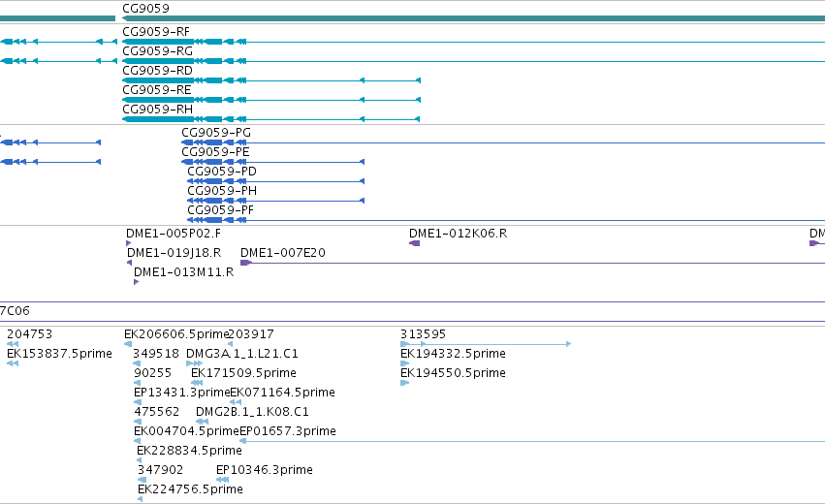Click the DMG3A.1_1.L21.C1 arrow glyph
The width and height of the screenshot is (825, 504).
pos(194,363)
